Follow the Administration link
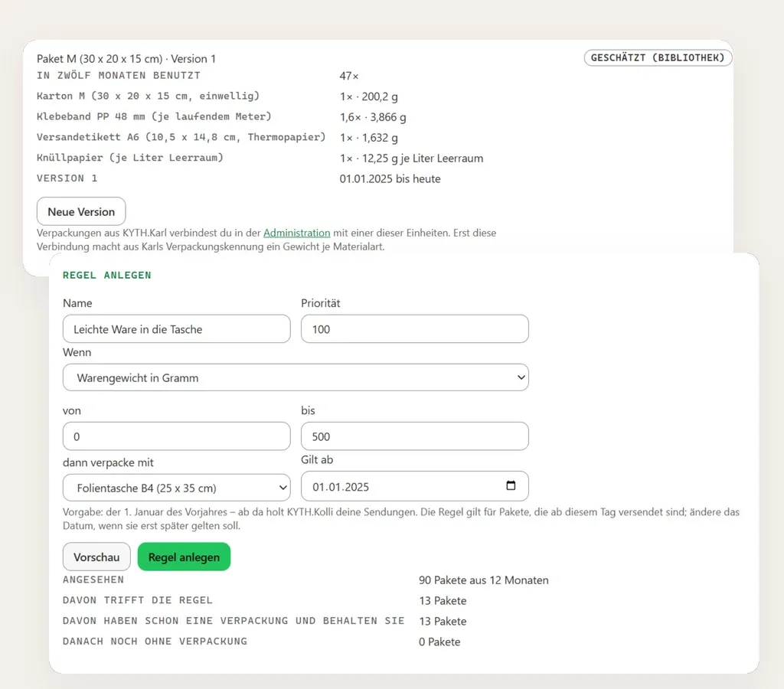The width and height of the screenshot is (784, 689). [x=296, y=233]
